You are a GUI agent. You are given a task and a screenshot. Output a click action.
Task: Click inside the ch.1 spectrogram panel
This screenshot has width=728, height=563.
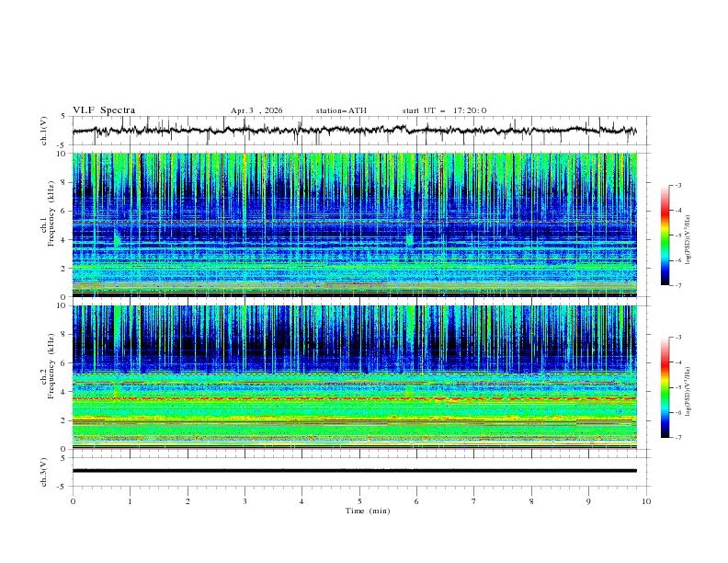coord(354,224)
